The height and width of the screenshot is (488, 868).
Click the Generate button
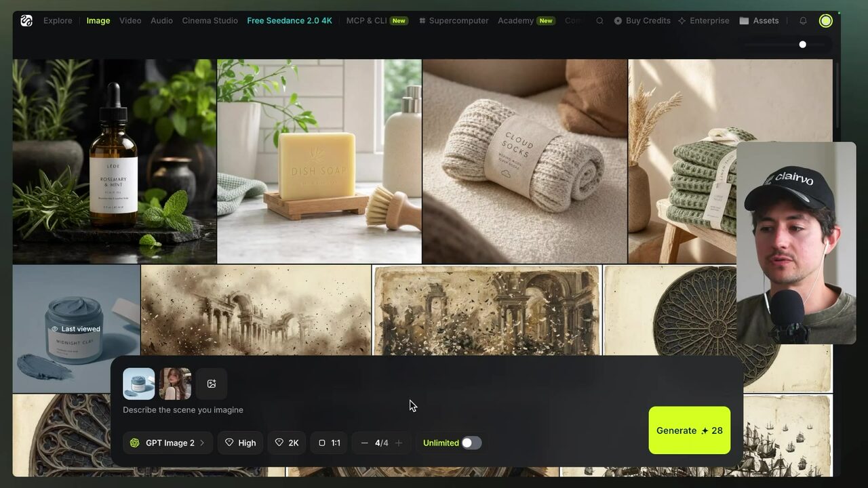(690, 430)
